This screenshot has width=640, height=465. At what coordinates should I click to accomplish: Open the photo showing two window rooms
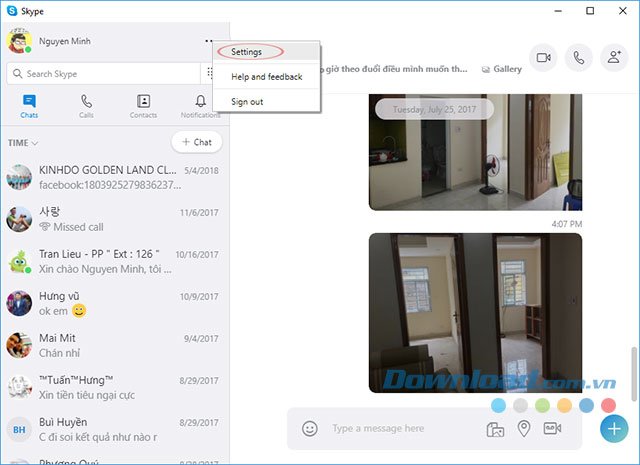(x=476, y=313)
